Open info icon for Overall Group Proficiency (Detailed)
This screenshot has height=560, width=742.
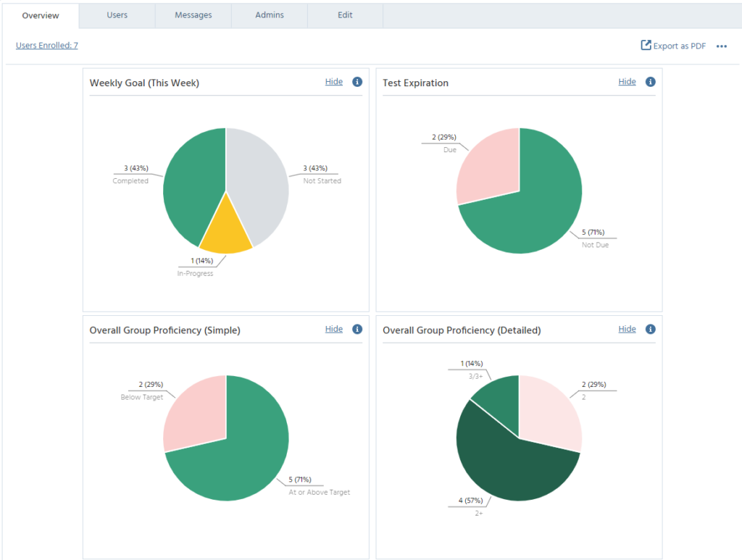coord(650,330)
